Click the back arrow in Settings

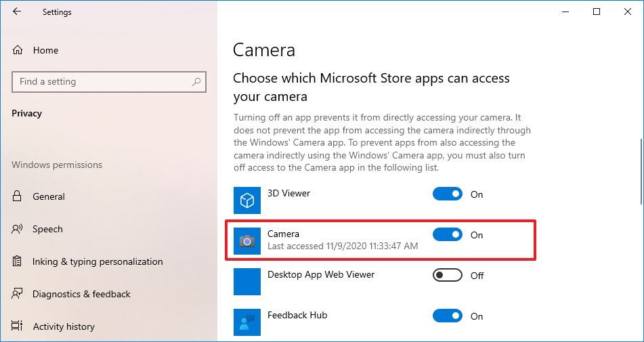17,12
